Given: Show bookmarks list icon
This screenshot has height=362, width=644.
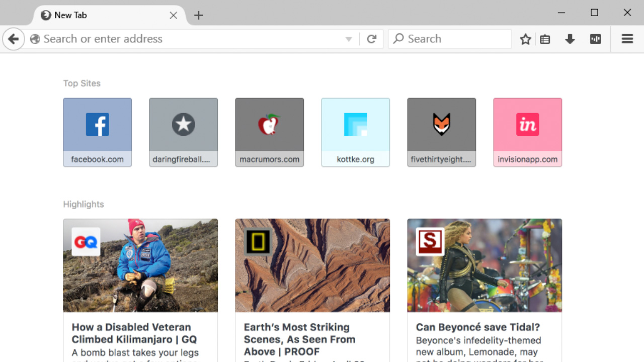Looking at the screenshot, I should click(x=545, y=39).
